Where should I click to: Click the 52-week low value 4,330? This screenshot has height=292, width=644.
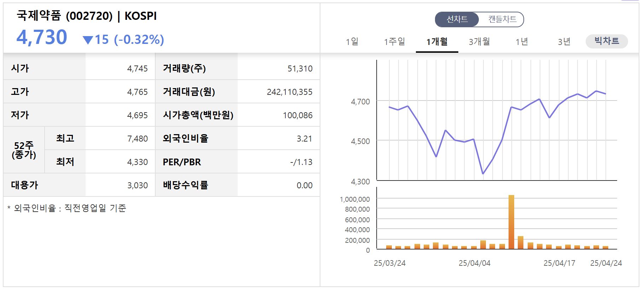point(138,162)
